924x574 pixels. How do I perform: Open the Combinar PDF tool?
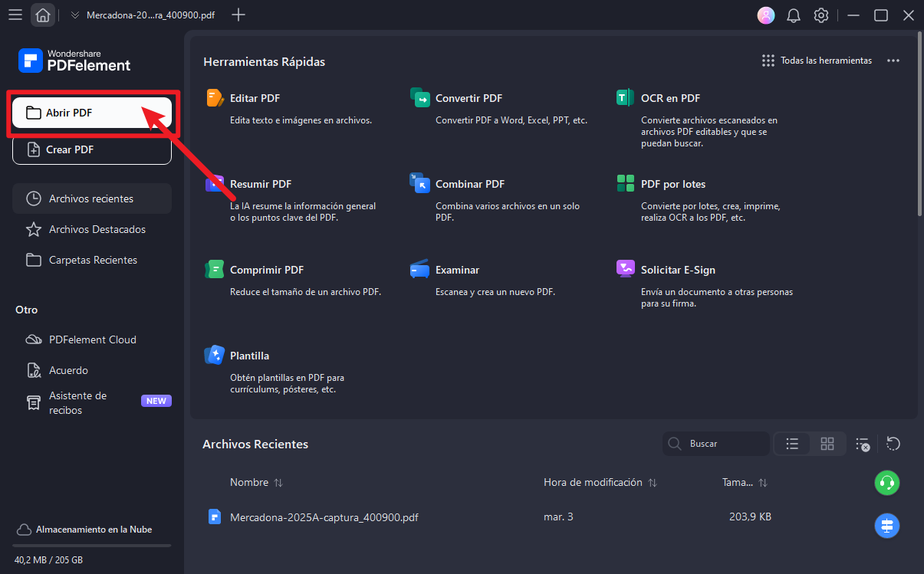[469, 184]
